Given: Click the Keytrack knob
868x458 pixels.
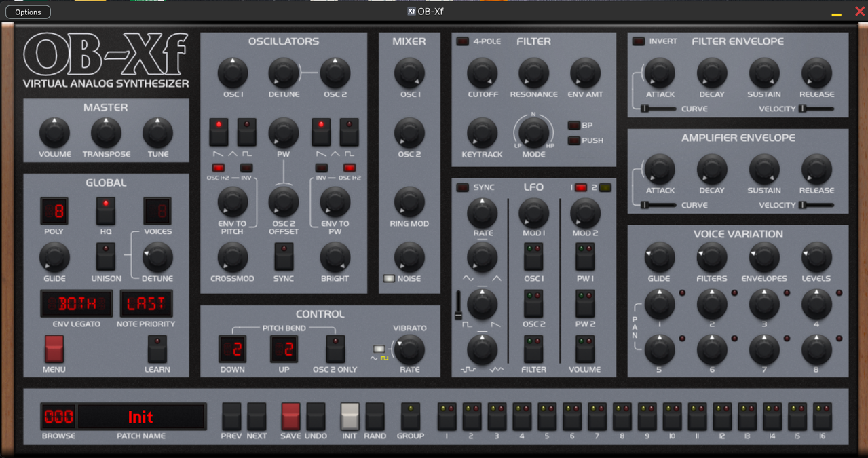Looking at the screenshot, I should tap(483, 132).
